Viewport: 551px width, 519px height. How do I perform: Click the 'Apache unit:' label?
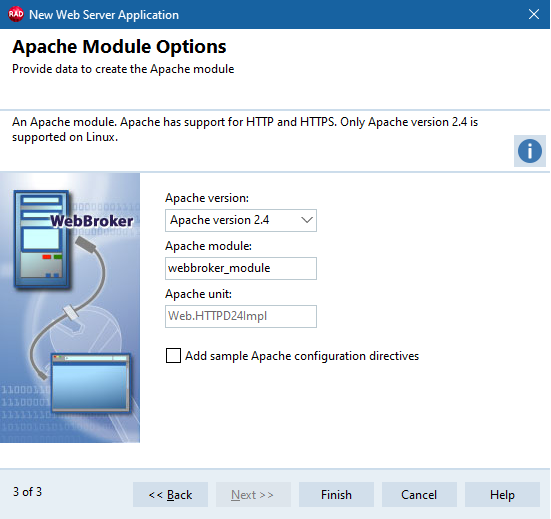tap(199, 294)
